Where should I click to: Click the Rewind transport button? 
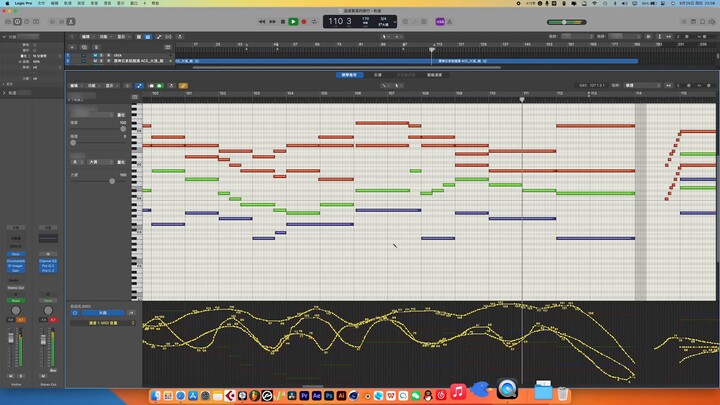[262, 21]
